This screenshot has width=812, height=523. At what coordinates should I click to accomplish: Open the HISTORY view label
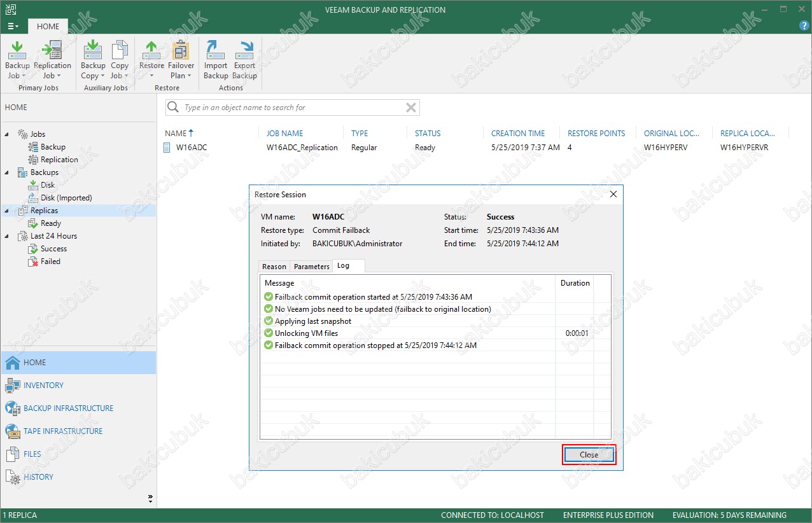click(38, 477)
